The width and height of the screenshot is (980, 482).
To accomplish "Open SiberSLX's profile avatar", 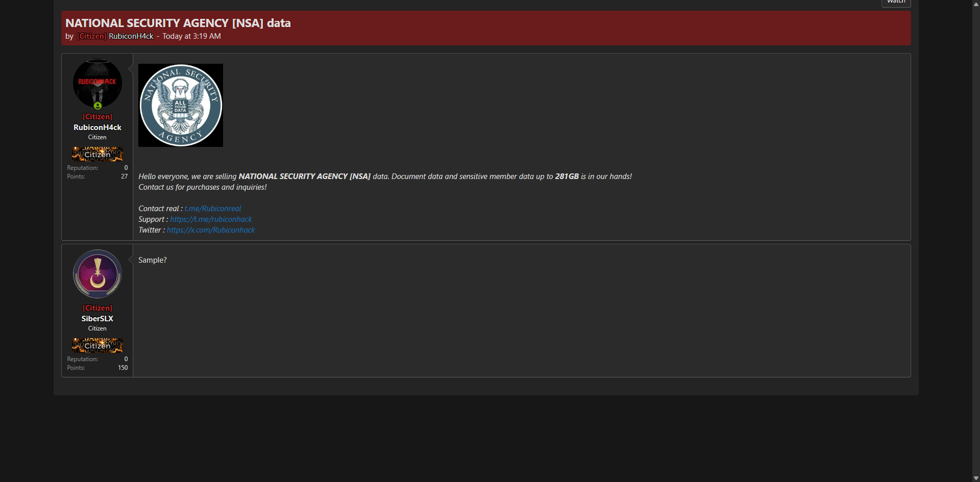I will coord(97,274).
